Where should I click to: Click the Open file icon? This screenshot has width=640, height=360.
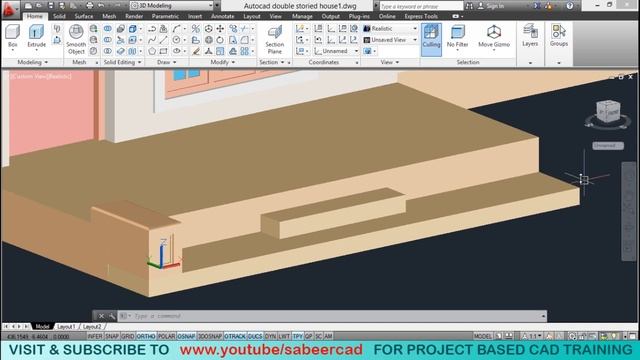point(39,6)
